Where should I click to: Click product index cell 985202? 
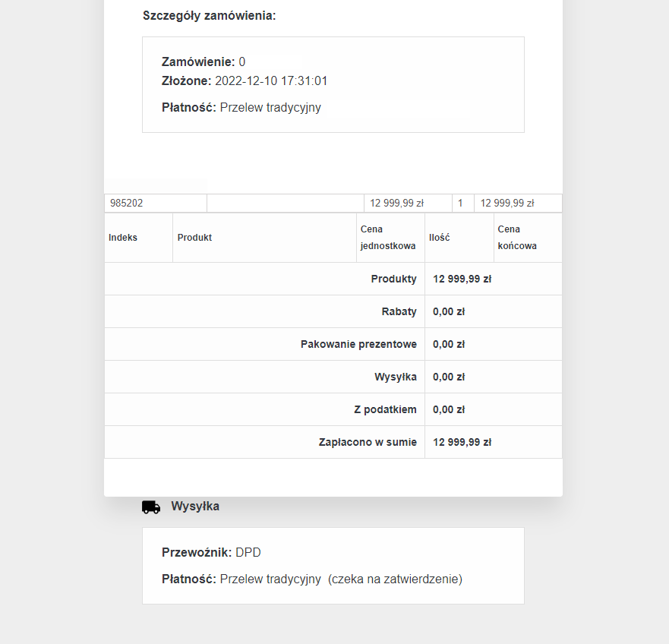click(127, 203)
